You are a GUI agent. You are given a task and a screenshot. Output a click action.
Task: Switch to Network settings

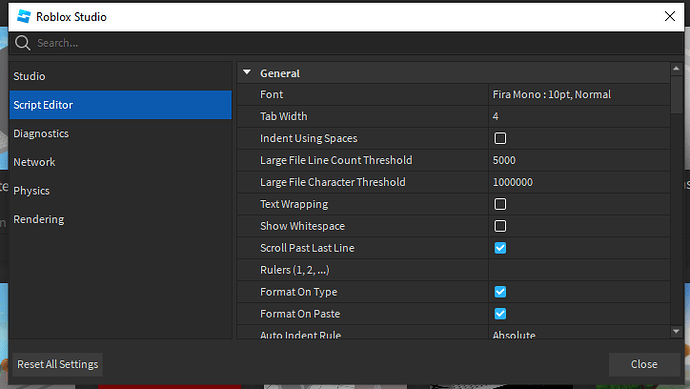pos(120,162)
